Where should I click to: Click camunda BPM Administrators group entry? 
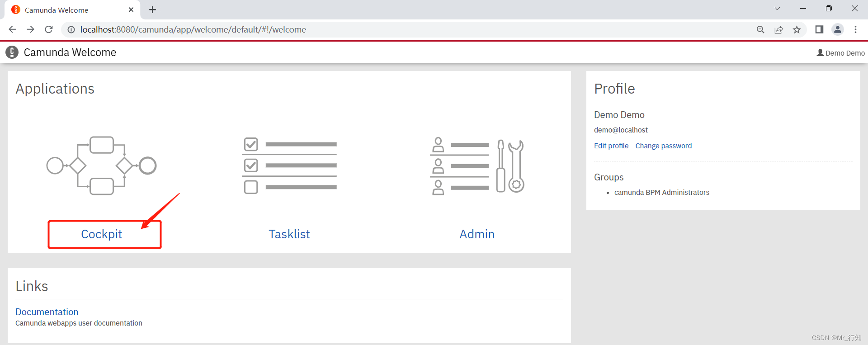pyautogui.click(x=662, y=193)
